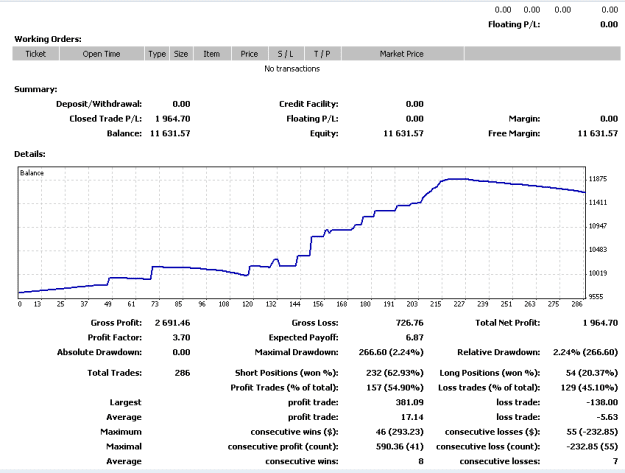Click the Working Orders heading
The height and width of the screenshot is (473, 625).
pos(48,39)
